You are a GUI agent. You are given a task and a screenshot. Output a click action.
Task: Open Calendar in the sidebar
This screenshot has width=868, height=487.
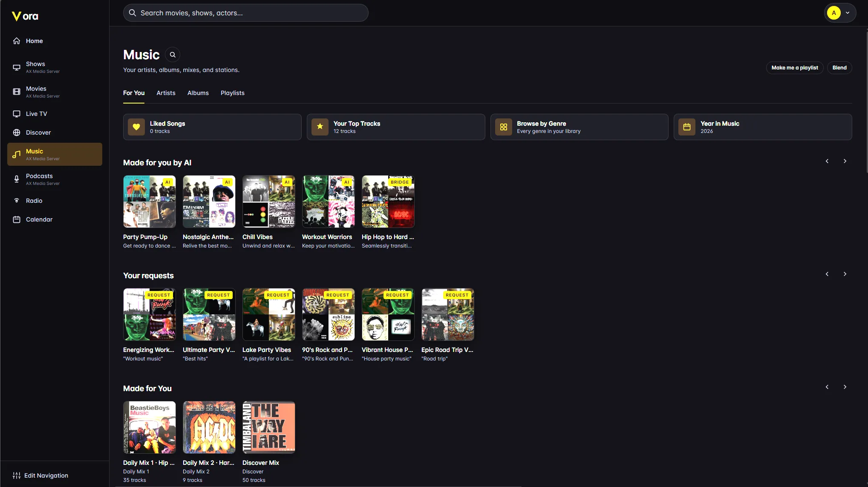coord(55,219)
